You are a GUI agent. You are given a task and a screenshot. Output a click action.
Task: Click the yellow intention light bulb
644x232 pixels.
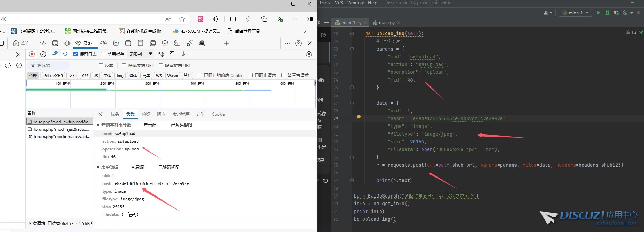359,117
